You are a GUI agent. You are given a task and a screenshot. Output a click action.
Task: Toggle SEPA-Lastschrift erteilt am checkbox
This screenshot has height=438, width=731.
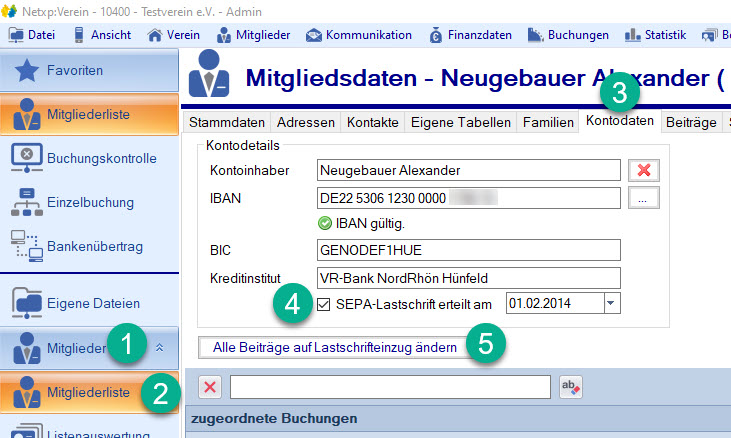(x=324, y=304)
